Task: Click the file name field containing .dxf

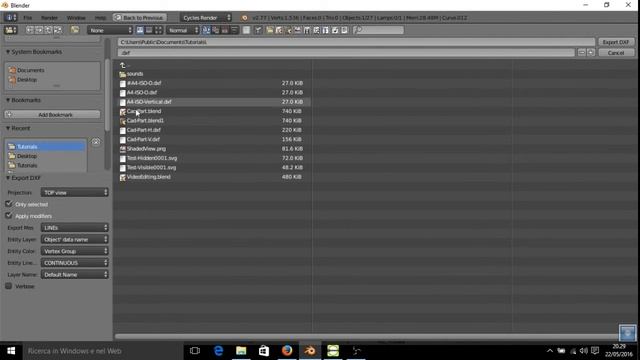Action: pos(346,53)
